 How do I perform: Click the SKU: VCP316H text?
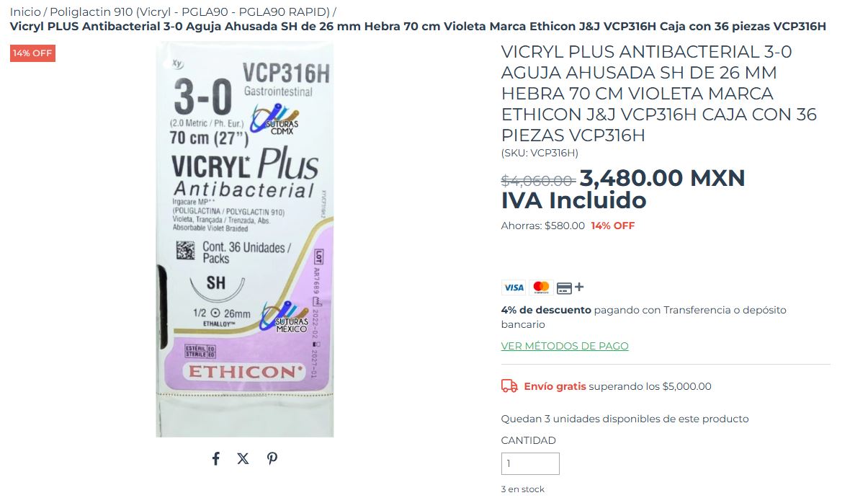[540, 153]
